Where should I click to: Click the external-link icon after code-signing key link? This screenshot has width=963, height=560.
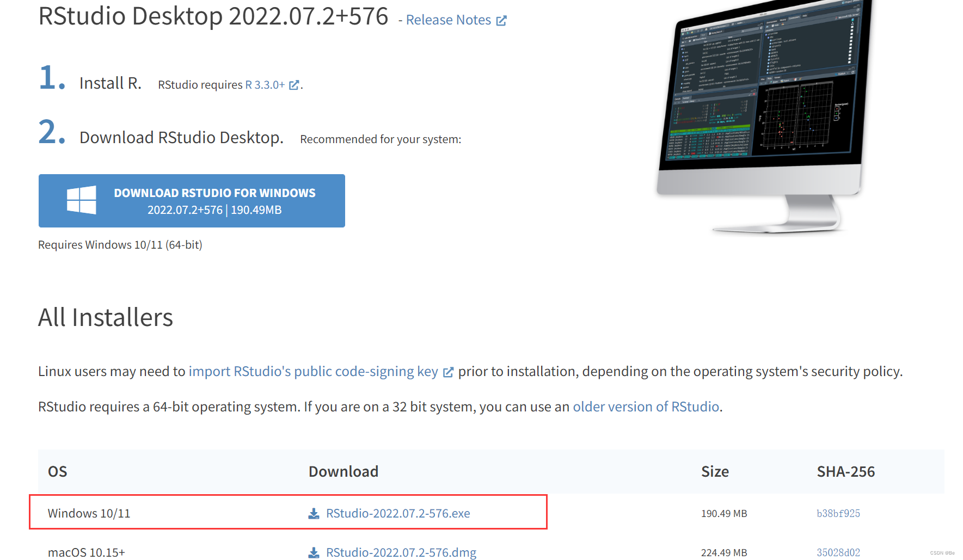coord(448,372)
